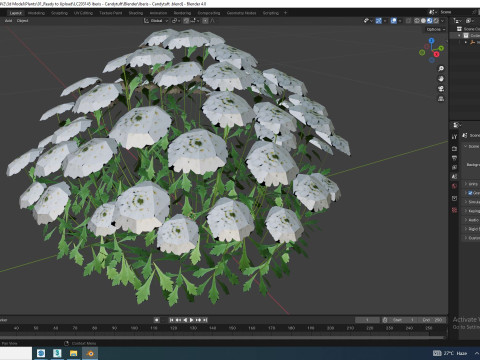Collapse the Collection row in Outliner
Image resolution: width=480 pixels, height=360 pixels.
tap(459, 35)
